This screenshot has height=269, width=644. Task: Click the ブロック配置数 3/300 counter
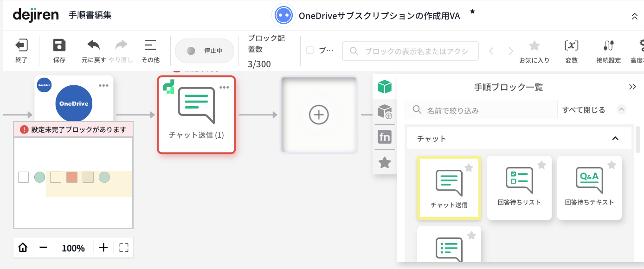pyautogui.click(x=266, y=51)
